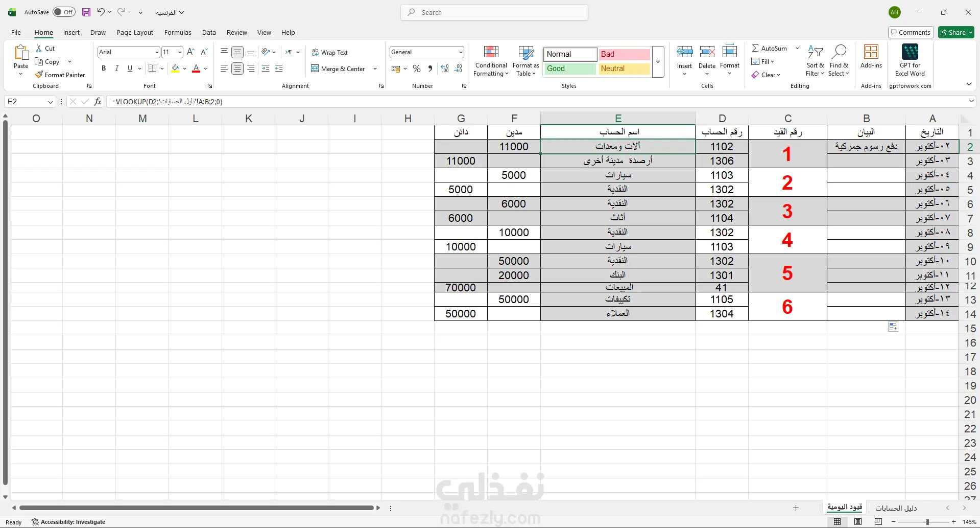Switch to the Page Layout tab
980x528 pixels.
[135, 32]
